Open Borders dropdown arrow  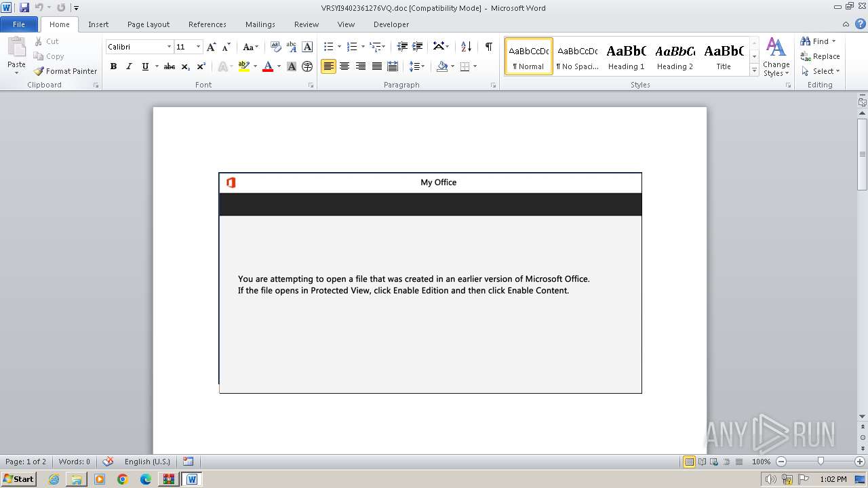[x=475, y=66]
